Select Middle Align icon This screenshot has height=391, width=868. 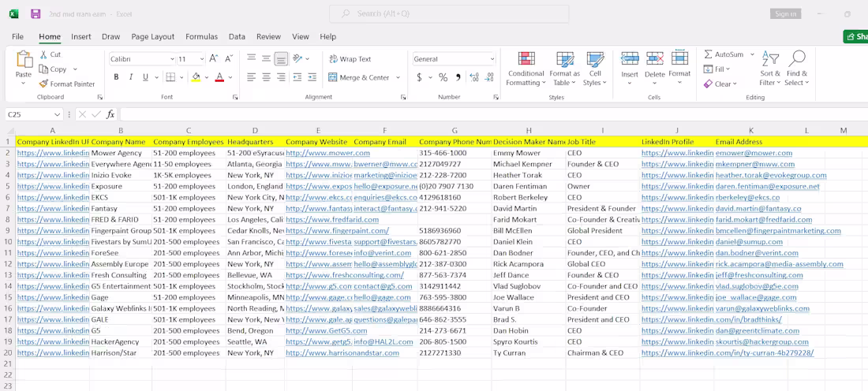[x=266, y=58]
